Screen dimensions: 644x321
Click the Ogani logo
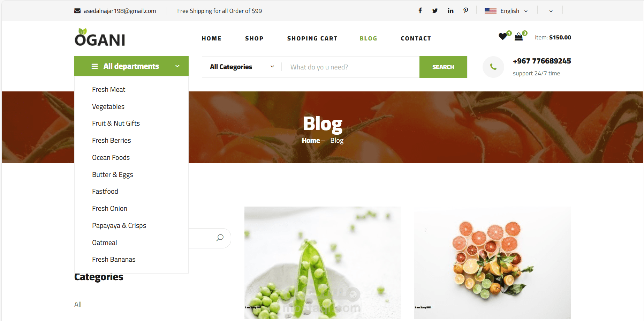pyautogui.click(x=100, y=37)
